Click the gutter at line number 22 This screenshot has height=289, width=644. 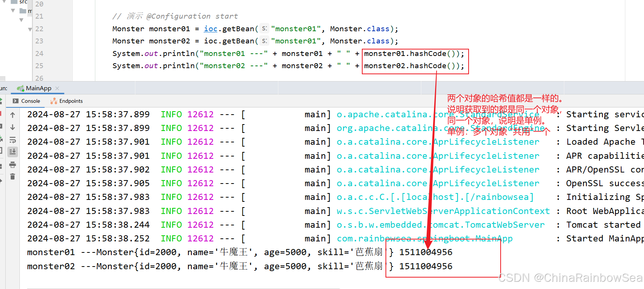[x=39, y=29]
